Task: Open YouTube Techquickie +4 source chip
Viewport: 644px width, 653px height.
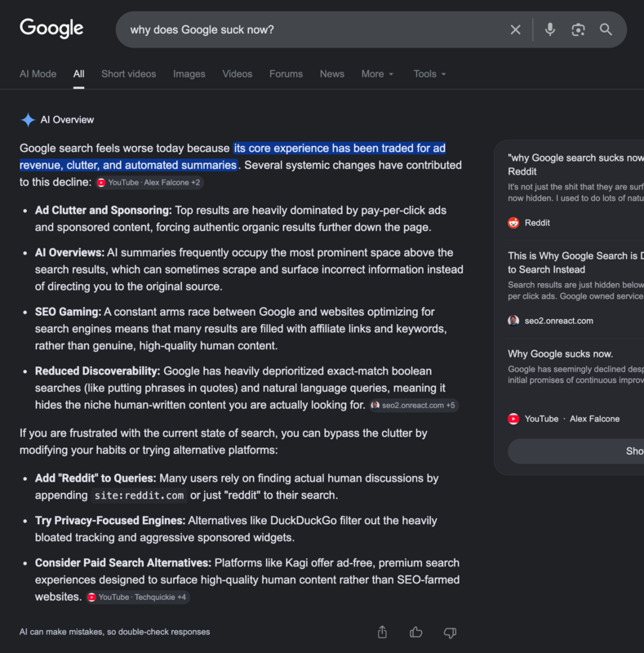Action: coord(138,597)
